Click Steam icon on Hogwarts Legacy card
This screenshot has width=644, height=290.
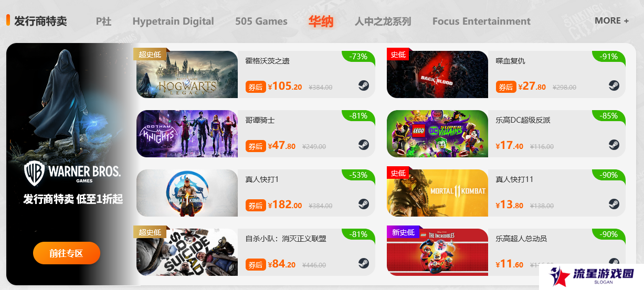pos(364,85)
